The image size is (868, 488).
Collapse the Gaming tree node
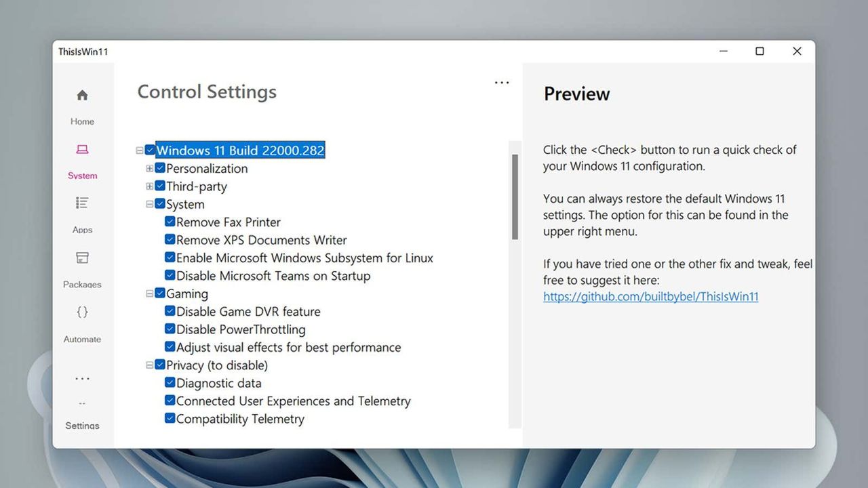point(150,293)
